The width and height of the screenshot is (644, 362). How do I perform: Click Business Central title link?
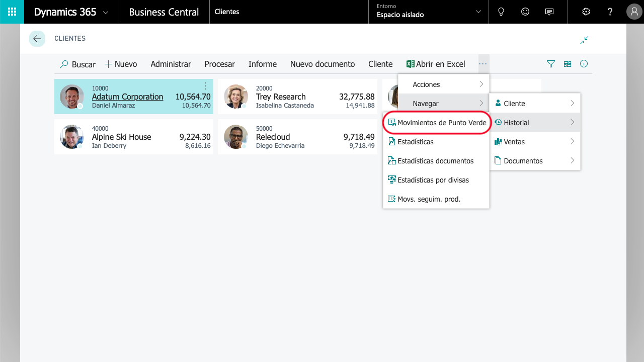pos(164,12)
